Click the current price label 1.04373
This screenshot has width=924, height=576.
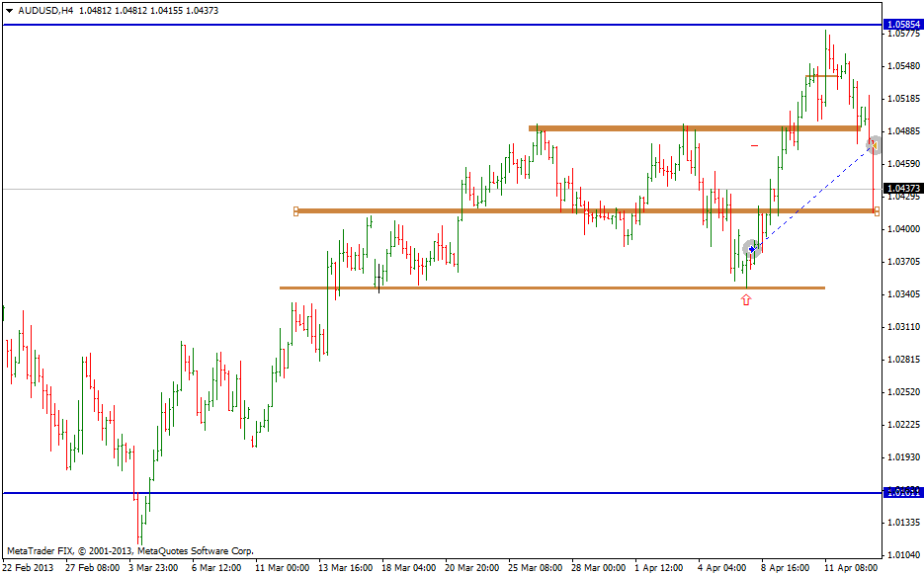[x=902, y=188]
